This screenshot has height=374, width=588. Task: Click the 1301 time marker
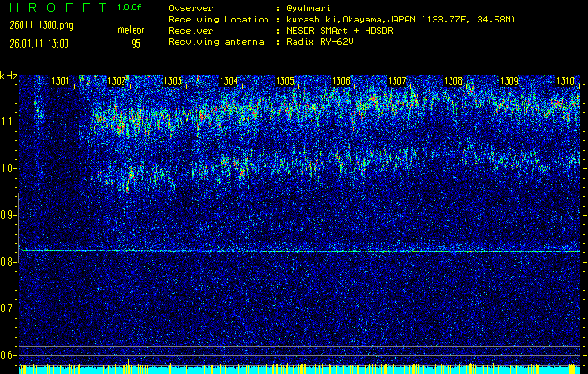click(x=61, y=81)
